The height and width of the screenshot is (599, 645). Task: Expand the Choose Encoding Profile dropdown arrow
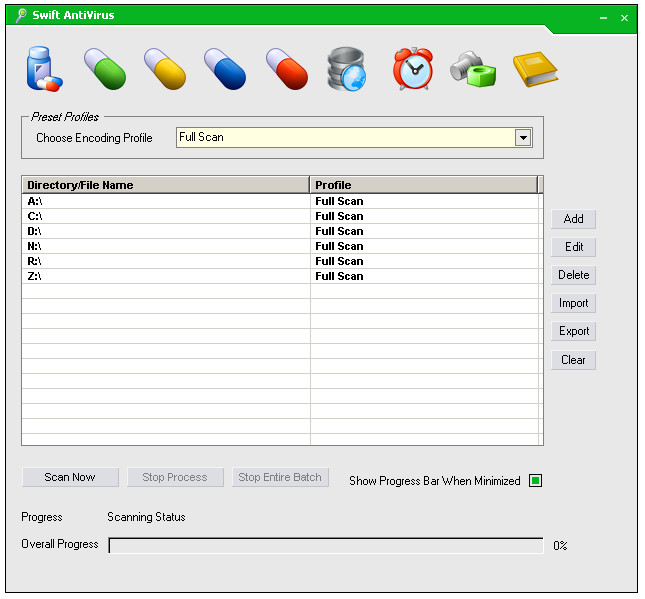tap(523, 138)
